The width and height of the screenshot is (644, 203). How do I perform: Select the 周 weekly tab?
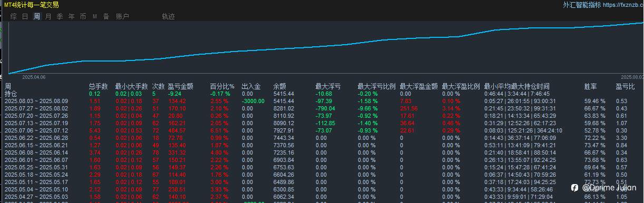36,16
